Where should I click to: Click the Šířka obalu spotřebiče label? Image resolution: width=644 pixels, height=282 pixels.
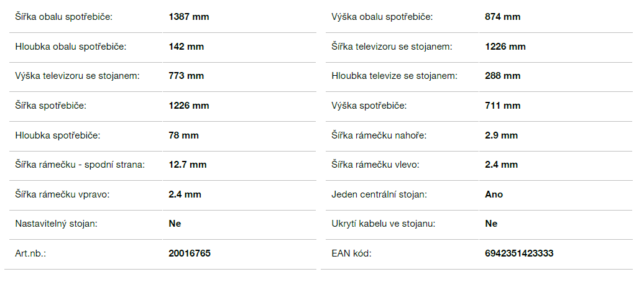click(63, 17)
